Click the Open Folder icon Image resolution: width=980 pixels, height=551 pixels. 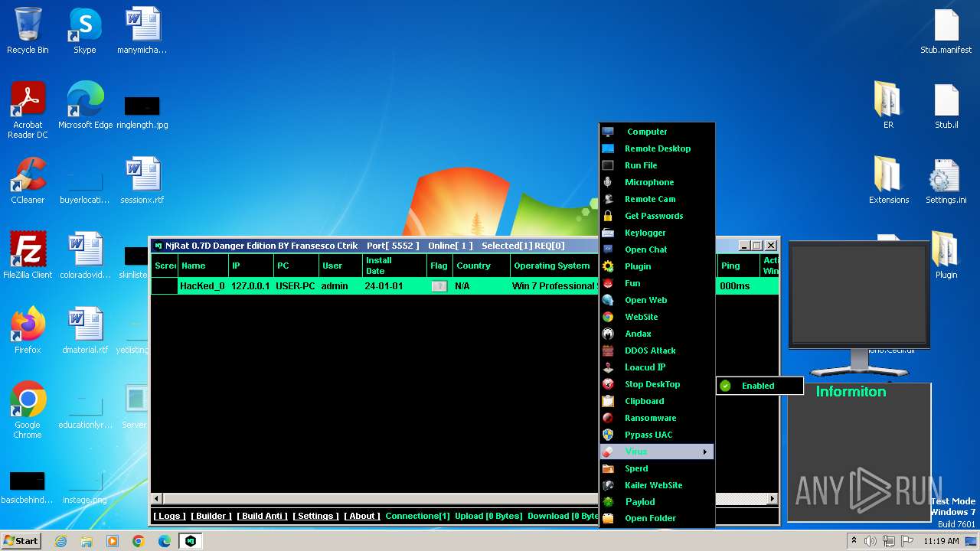click(x=608, y=518)
